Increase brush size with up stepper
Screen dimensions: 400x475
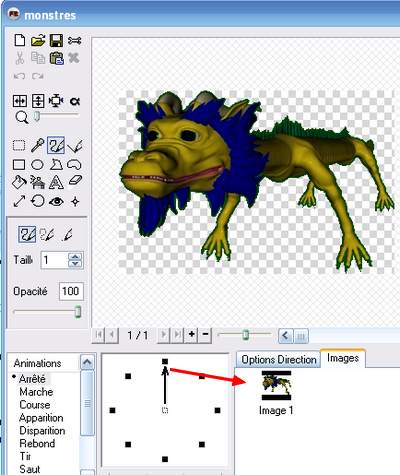coord(75,257)
